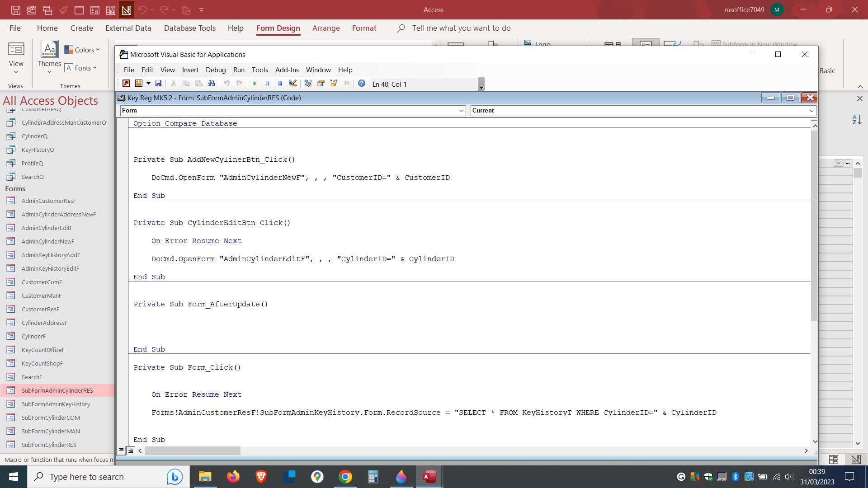
Task: Open Firefox from the taskbar
Action: tap(233, 477)
